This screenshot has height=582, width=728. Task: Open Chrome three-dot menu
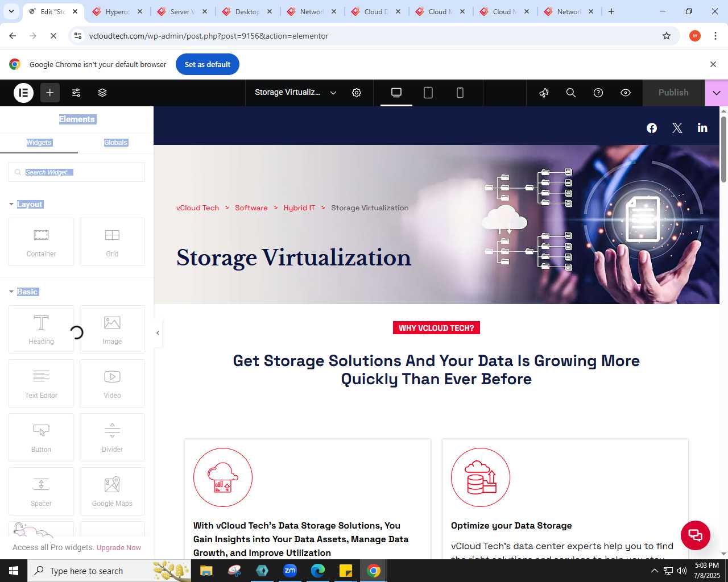(715, 36)
